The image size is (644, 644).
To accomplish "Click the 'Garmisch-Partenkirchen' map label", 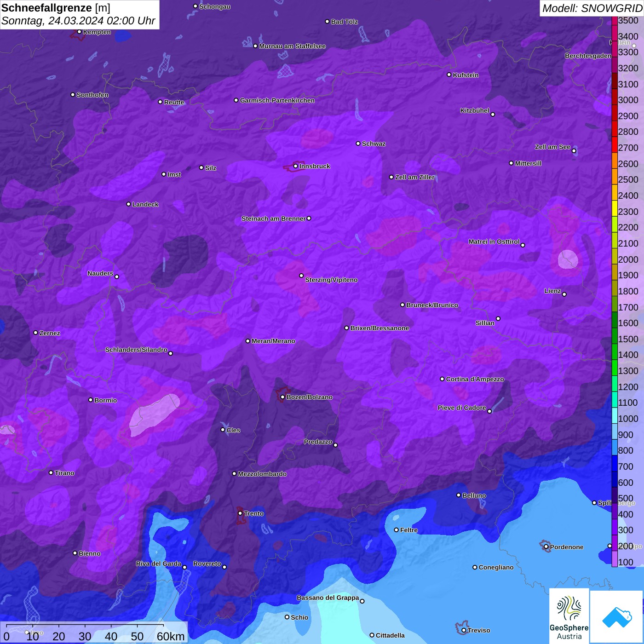I will coord(277,100).
